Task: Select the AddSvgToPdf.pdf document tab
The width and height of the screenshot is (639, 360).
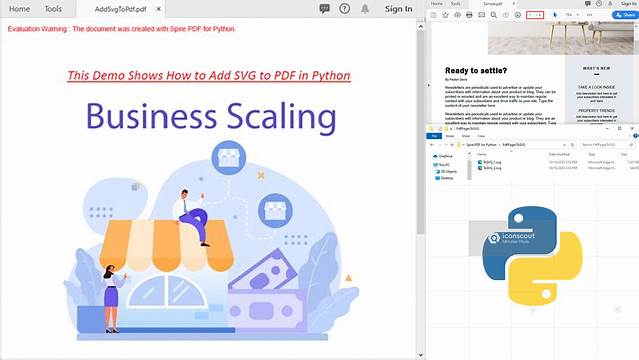Action: point(120,9)
